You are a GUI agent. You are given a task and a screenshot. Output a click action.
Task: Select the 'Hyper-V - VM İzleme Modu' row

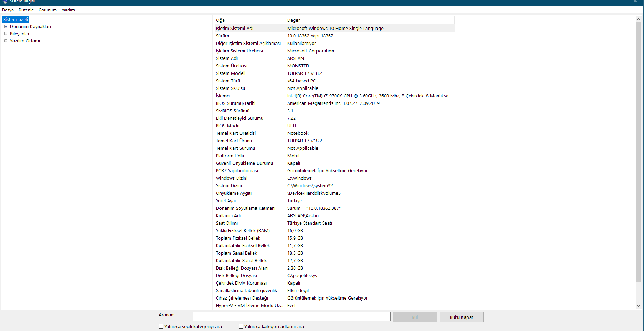[x=334, y=305]
